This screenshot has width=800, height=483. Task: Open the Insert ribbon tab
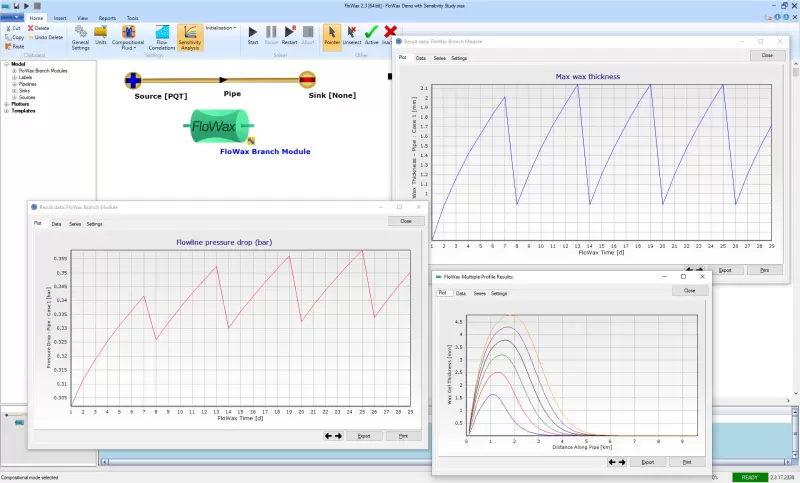(60, 18)
